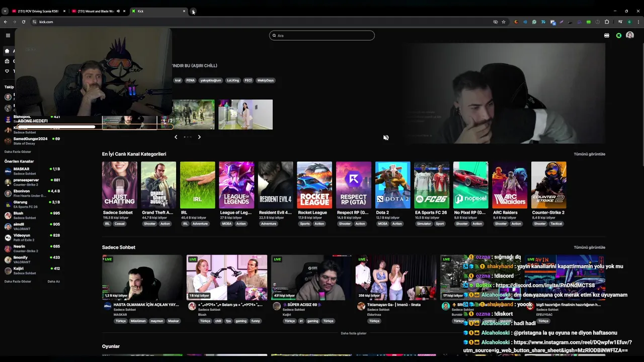Click the unmute speaker icon on featured stream
644x362 pixels.
[386, 137]
